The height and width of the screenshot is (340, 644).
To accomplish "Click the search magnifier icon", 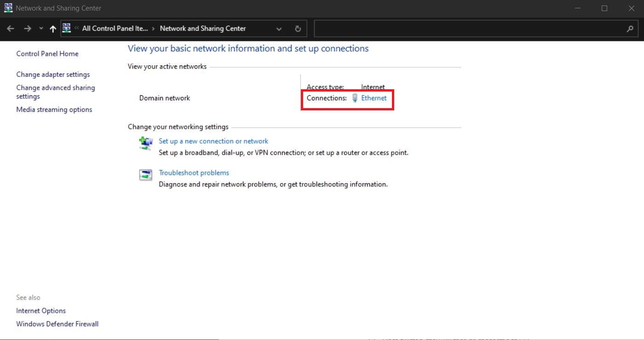I will 630,29.
